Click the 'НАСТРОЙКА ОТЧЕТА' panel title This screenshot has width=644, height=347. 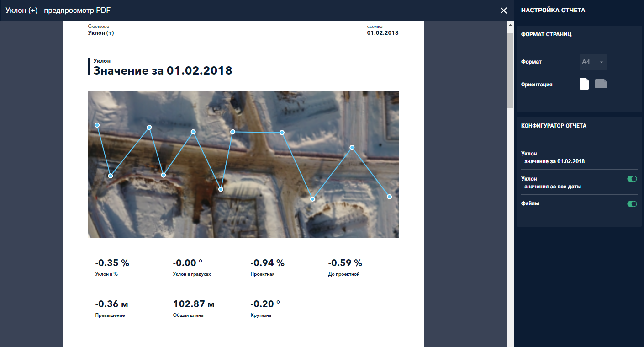(553, 10)
